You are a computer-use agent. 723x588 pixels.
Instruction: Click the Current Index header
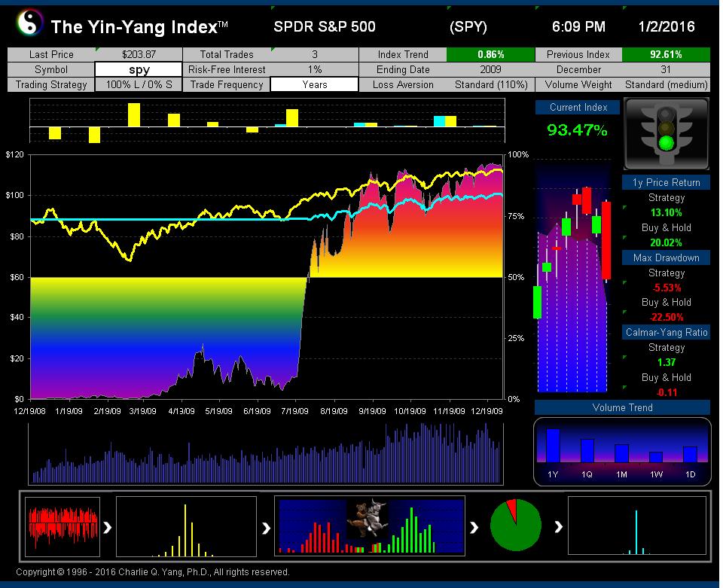[x=578, y=108]
